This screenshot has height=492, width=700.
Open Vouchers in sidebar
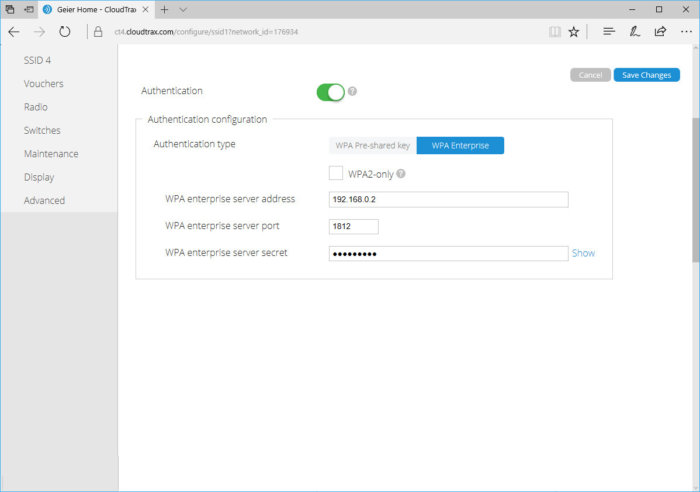(x=44, y=83)
